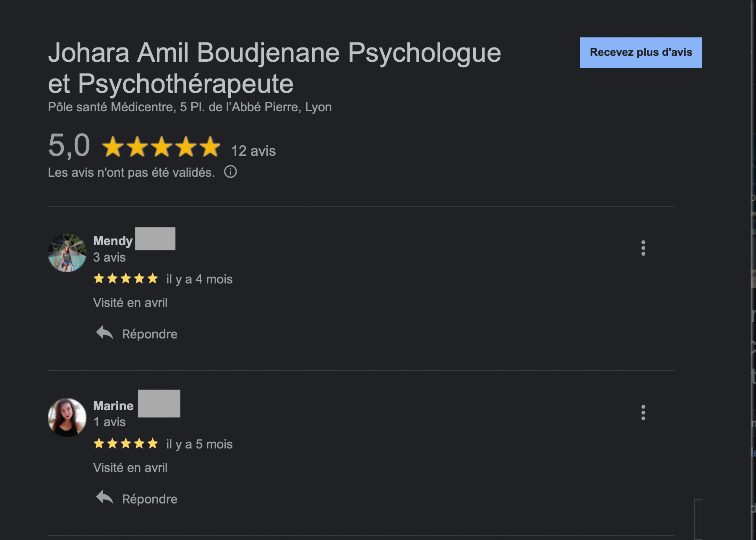
Task: Click Marine's five-star rating row
Action: 126,443
